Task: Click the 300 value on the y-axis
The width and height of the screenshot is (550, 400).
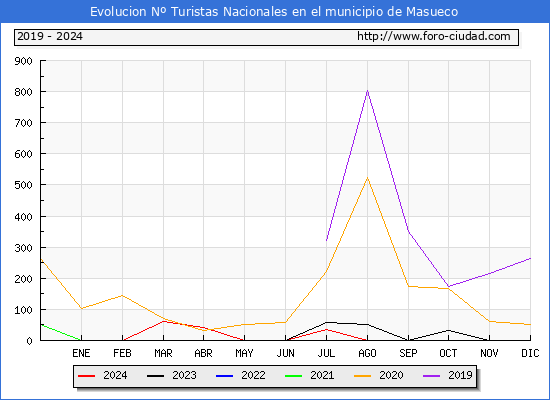Action: pyautogui.click(x=23, y=248)
